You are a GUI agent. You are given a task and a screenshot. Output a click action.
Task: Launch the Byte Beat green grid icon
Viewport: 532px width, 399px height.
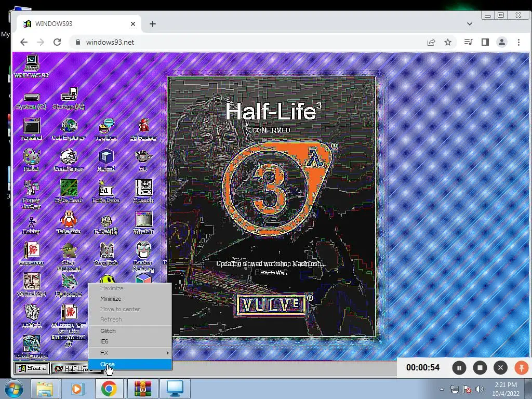coord(69,191)
